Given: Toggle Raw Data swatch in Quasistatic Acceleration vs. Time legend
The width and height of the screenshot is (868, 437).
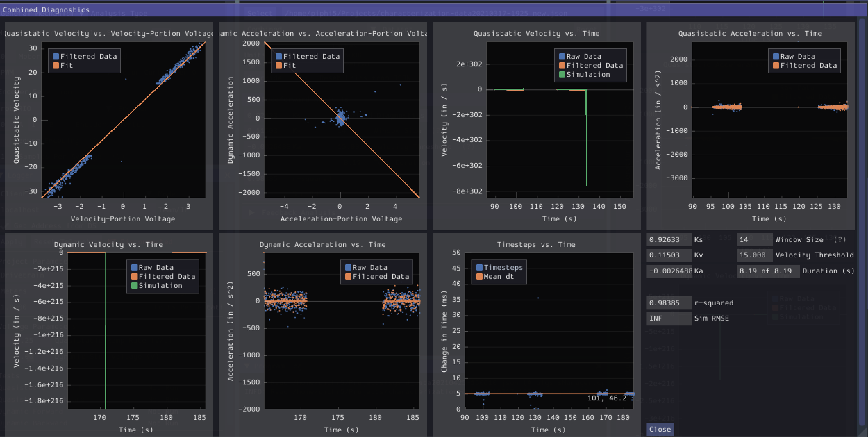Looking at the screenshot, I should pos(776,56).
